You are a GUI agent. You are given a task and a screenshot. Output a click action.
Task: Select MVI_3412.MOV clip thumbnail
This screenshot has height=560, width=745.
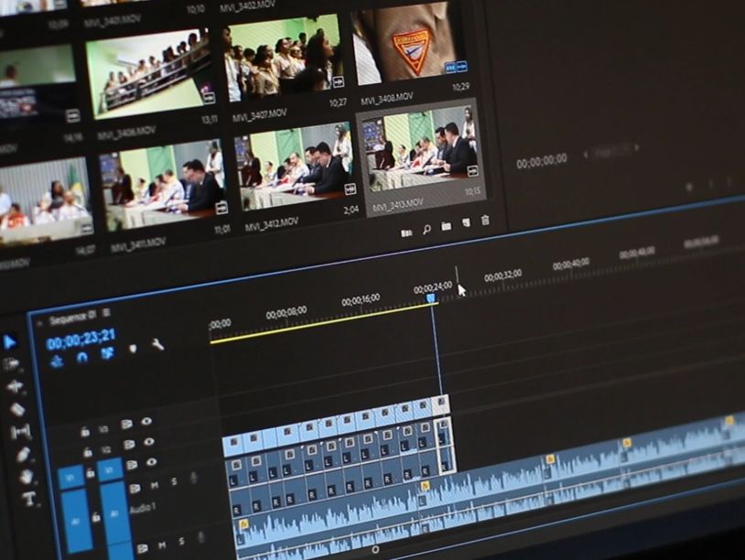click(295, 167)
